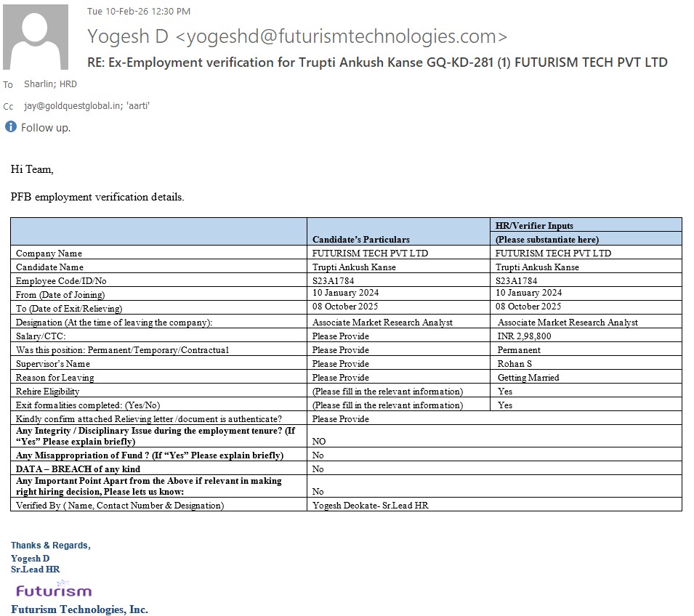The image size is (694, 616).
Task: Click Cc address jay@goldquestglobal.in
Action: coord(72,106)
